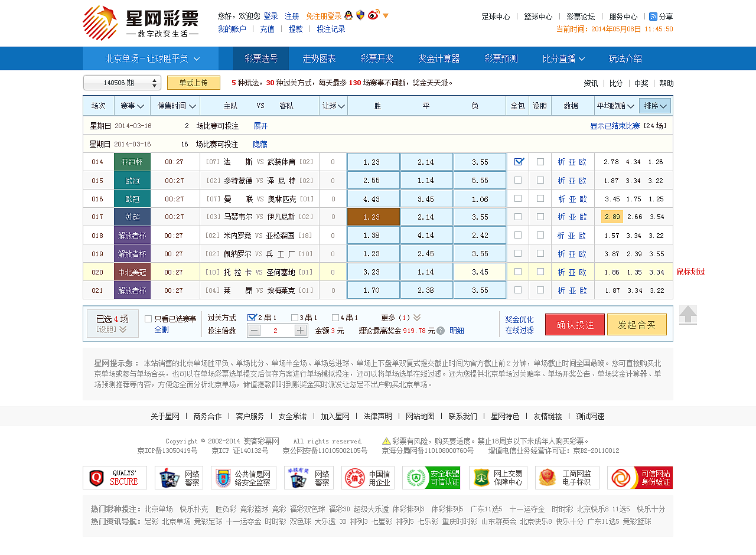
Task: Click the 分享 share icon top right
Action: tap(654, 17)
